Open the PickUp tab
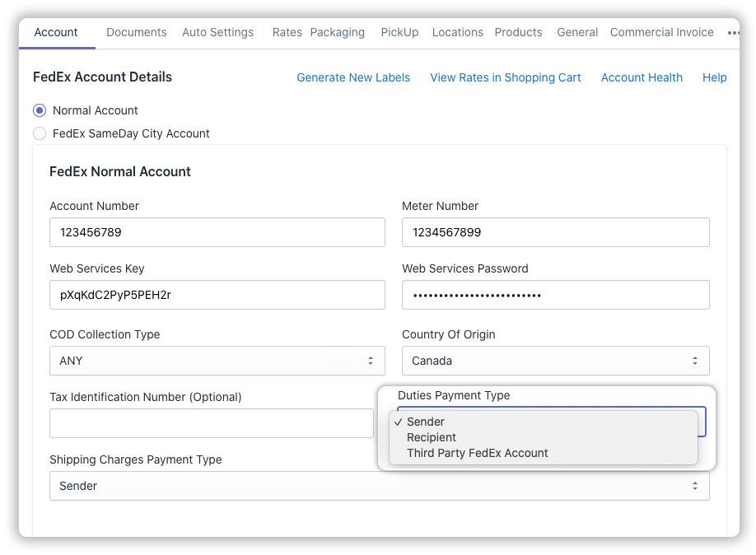 399,32
